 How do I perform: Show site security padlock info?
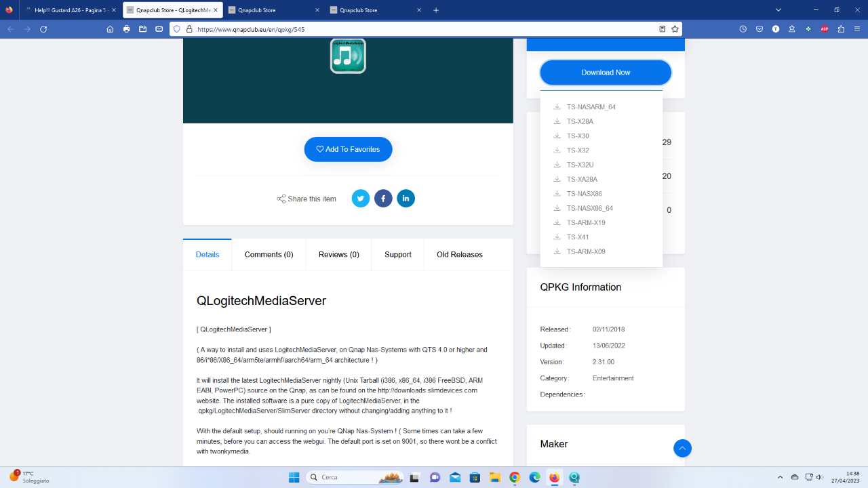click(x=189, y=29)
